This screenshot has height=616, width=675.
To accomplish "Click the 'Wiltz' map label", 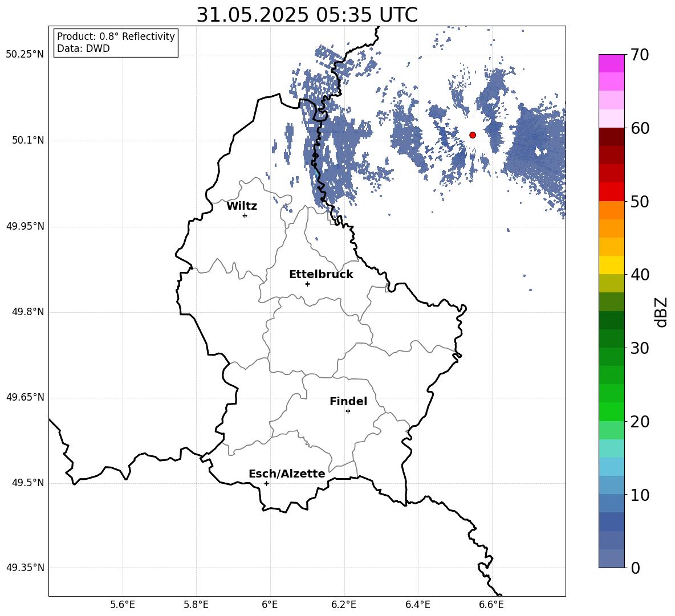I will tap(242, 206).
